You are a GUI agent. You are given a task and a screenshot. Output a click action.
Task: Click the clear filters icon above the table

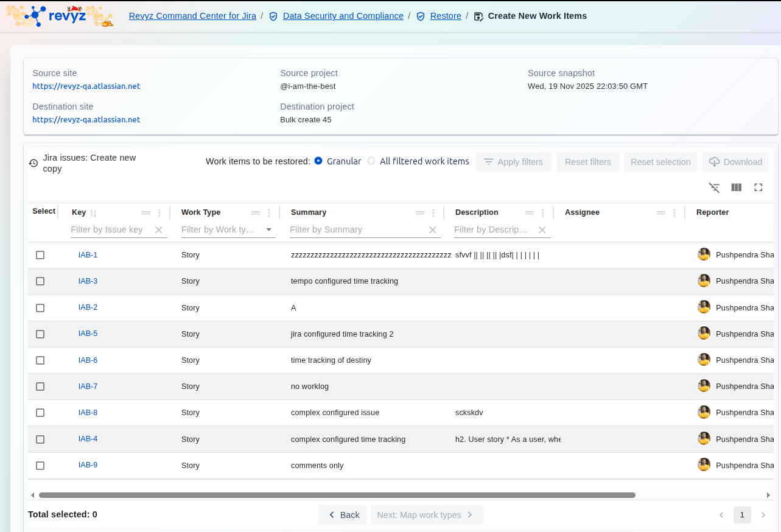click(x=715, y=187)
